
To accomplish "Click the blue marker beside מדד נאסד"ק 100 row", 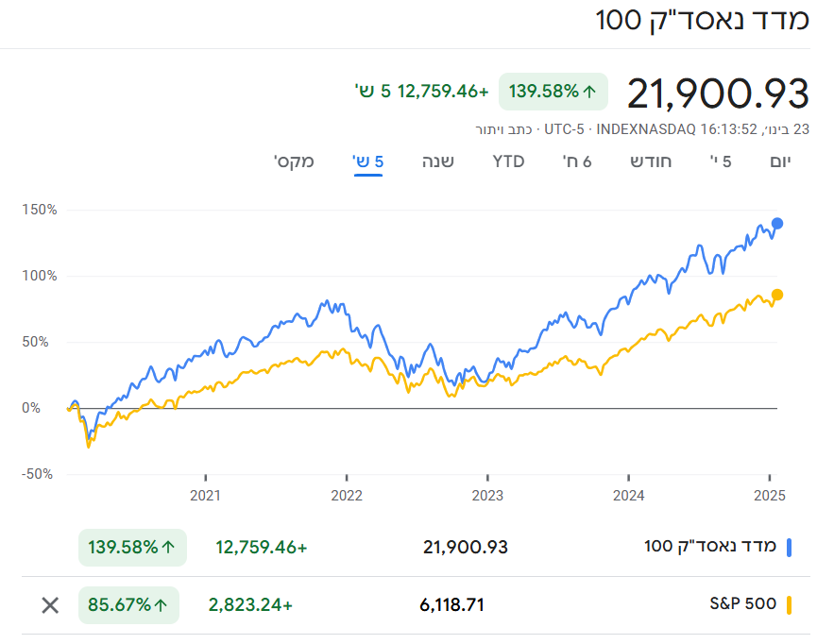I will (x=789, y=547).
